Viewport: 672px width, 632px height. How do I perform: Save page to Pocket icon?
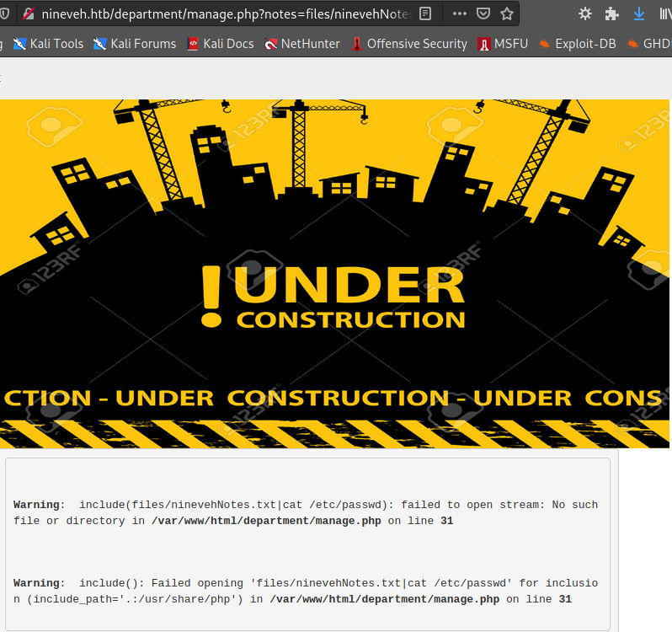tap(483, 13)
